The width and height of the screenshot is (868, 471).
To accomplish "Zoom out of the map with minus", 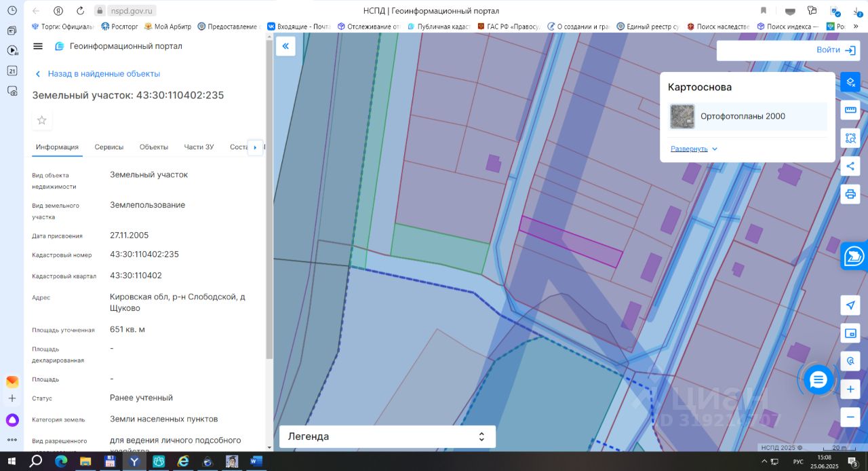I will (850, 417).
